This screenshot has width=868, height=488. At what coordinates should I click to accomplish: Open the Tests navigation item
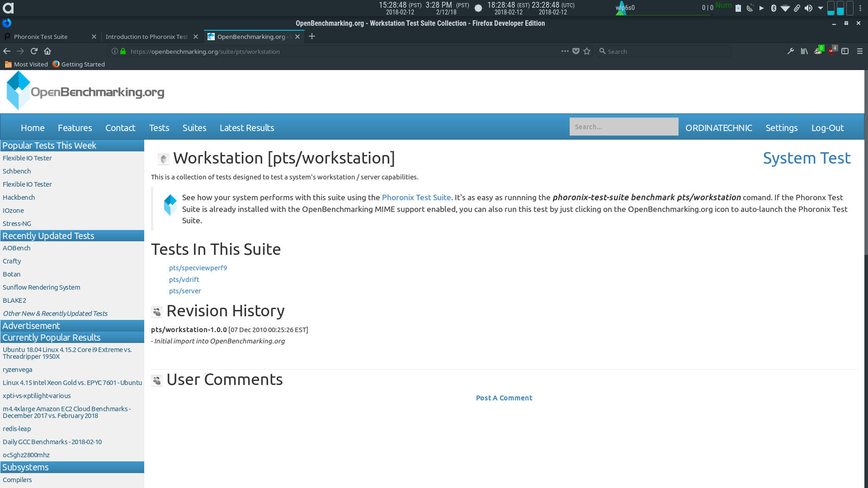click(x=159, y=128)
